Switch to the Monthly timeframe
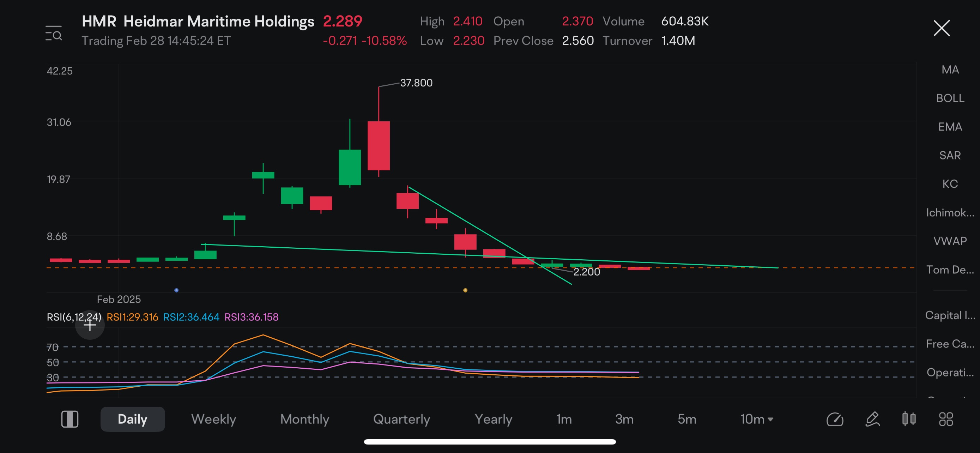980x453 pixels. tap(304, 419)
